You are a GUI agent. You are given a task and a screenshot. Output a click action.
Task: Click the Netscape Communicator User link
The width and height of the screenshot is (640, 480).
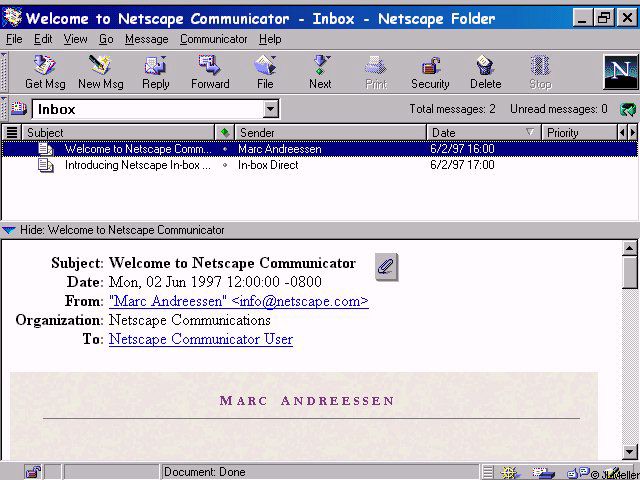(x=201, y=339)
